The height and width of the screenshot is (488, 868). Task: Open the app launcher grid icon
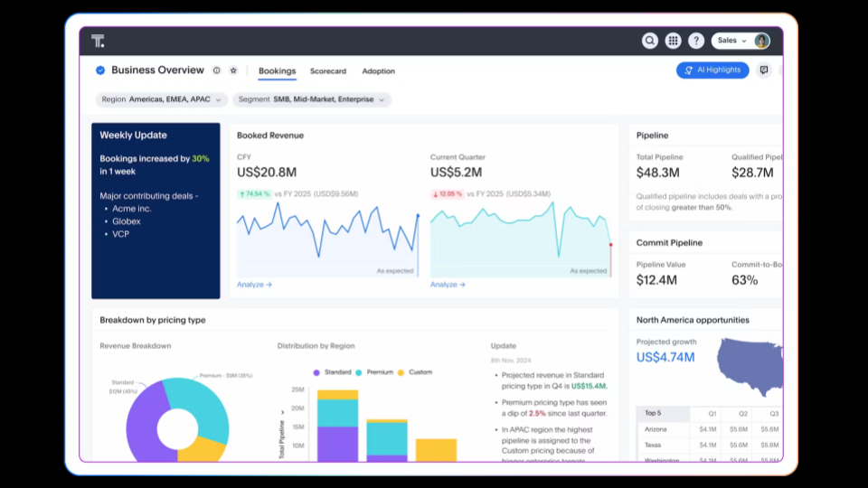click(x=673, y=41)
